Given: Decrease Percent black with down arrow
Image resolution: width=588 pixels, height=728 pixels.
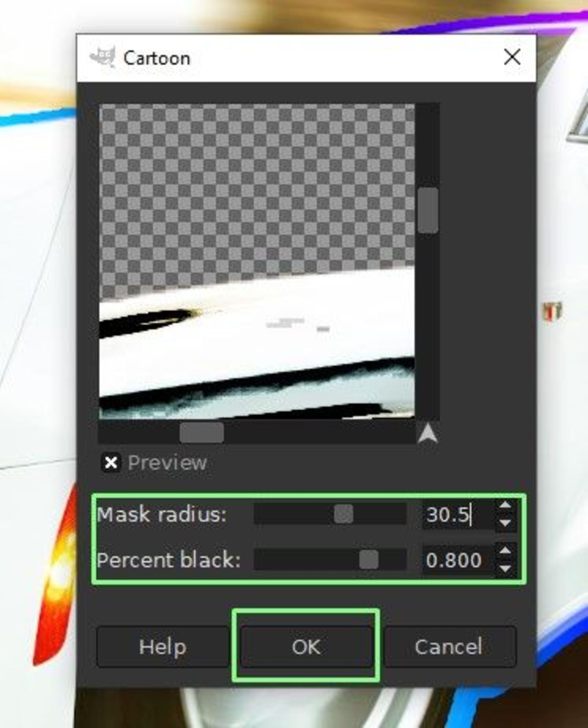Looking at the screenshot, I should point(505,568).
